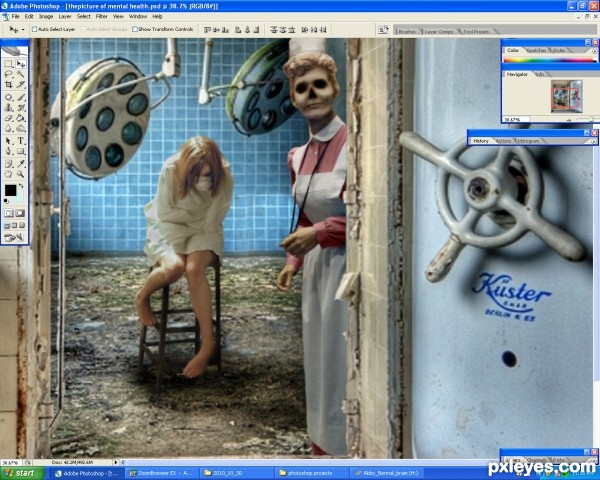This screenshot has width=600, height=480.
Task: Select the Brush tool
Action: (x=21, y=98)
